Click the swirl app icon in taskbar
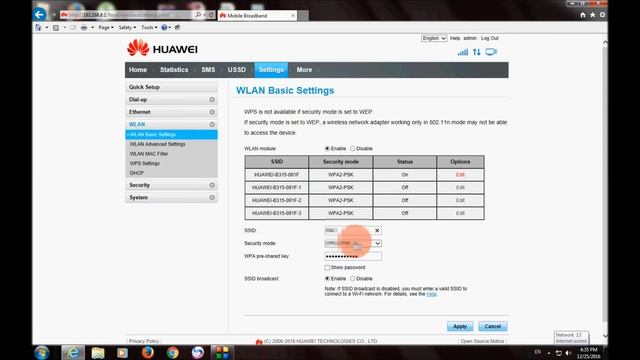Viewport: 640px width, 360px height. click(x=198, y=352)
